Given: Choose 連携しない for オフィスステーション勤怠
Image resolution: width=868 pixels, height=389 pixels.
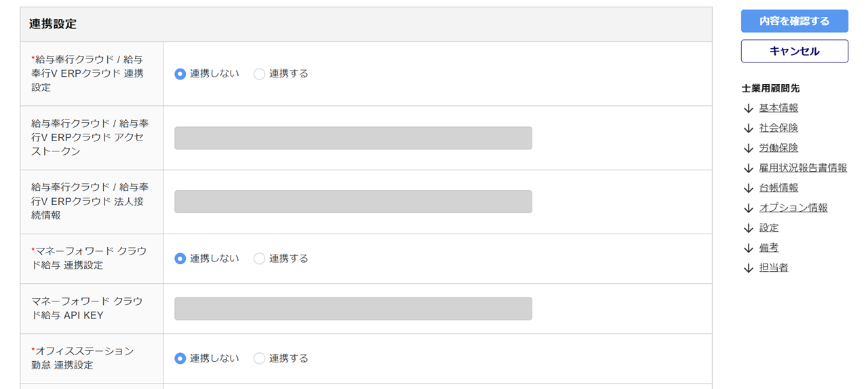Looking at the screenshot, I should [x=180, y=358].
